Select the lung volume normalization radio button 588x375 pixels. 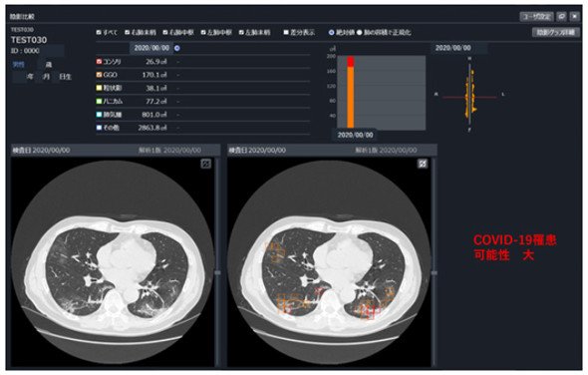(x=360, y=33)
